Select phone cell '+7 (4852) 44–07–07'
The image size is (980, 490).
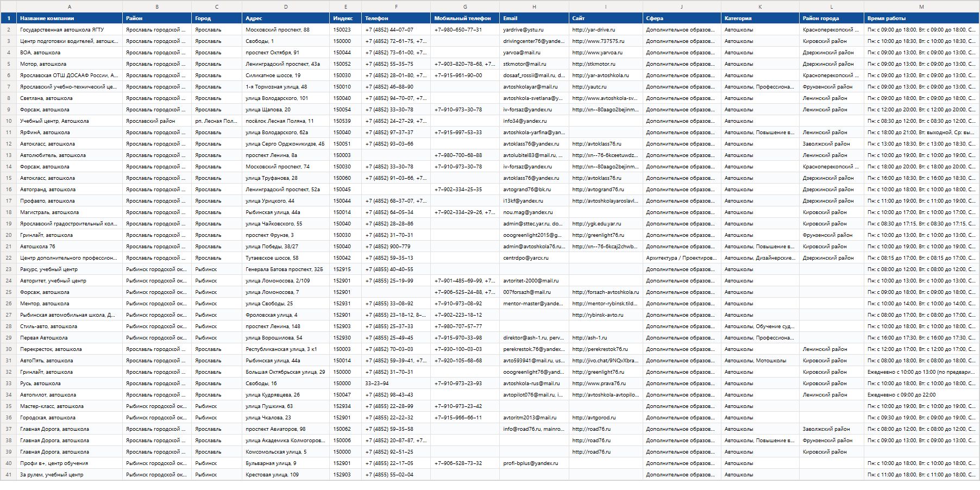396,30
